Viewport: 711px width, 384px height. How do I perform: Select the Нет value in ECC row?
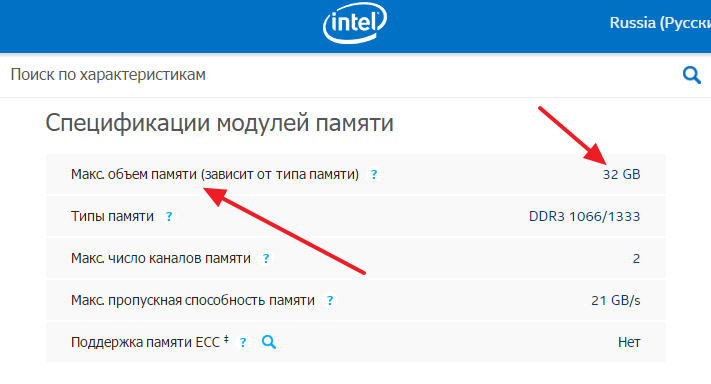point(629,342)
